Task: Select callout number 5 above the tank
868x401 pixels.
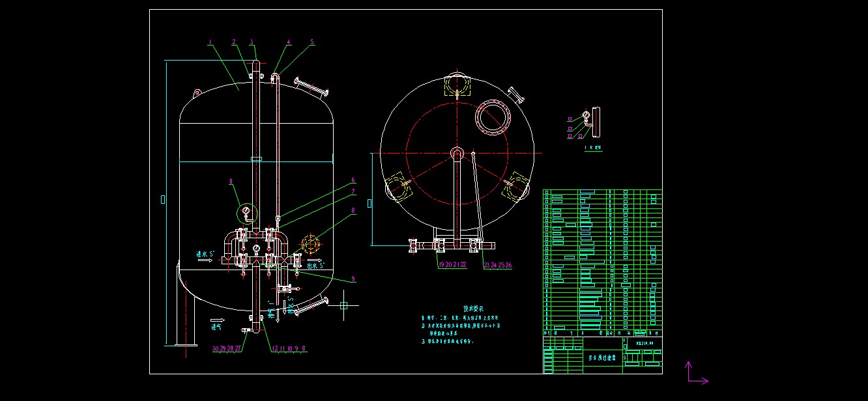Action: (x=311, y=42)
